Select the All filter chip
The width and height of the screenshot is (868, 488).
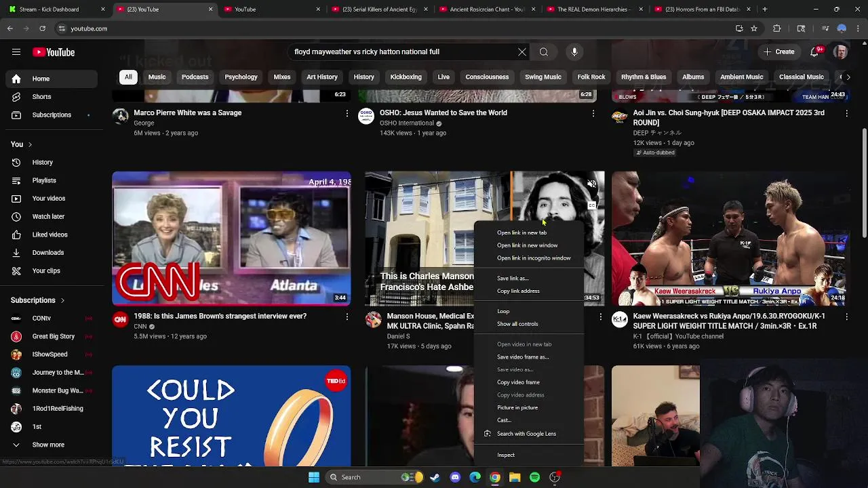pos(128,77)
